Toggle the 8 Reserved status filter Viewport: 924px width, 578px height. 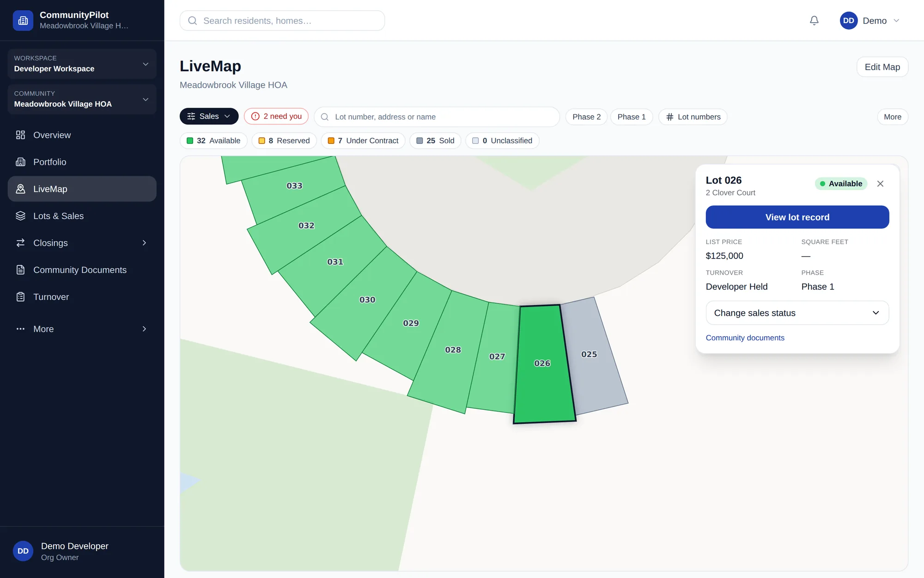click(x=284, y=141)
